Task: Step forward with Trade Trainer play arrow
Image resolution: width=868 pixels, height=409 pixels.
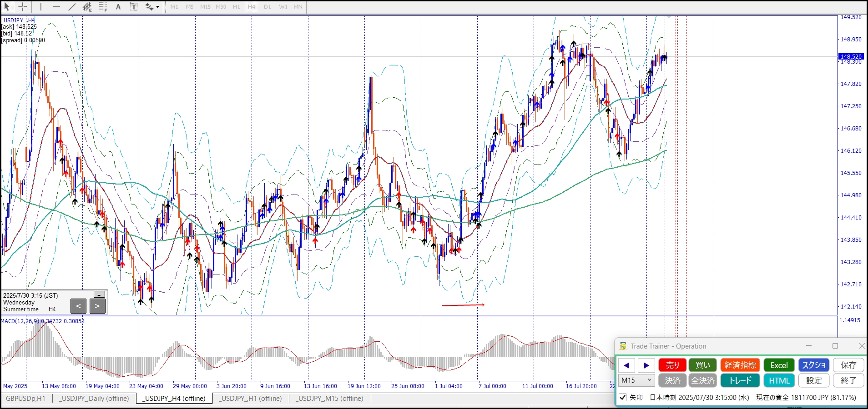Action: [x=646, y=365]
